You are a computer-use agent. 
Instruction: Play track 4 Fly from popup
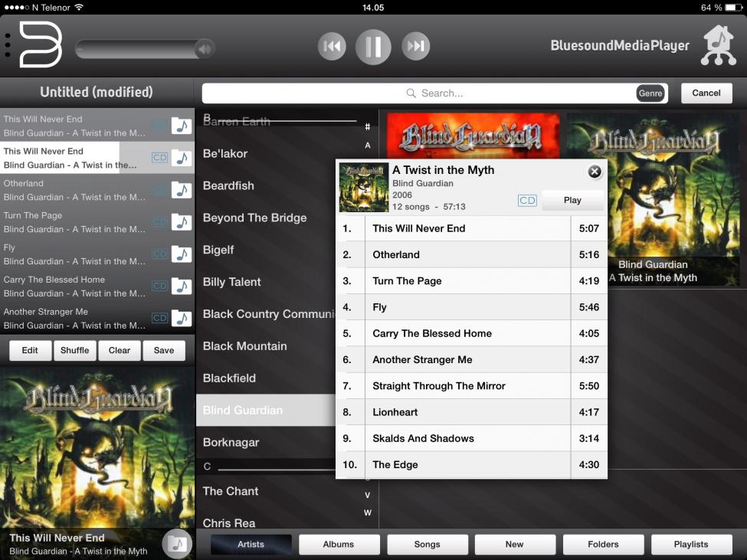point(472,307)
